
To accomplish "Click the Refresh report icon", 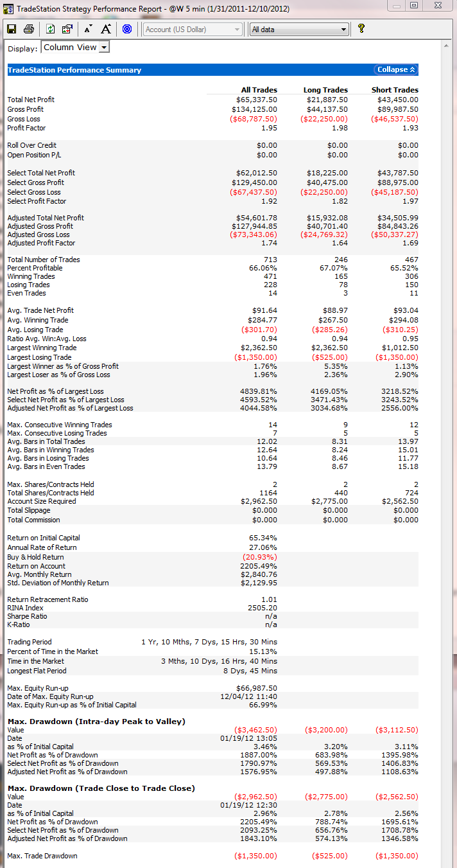I will [x=51, y=29].
